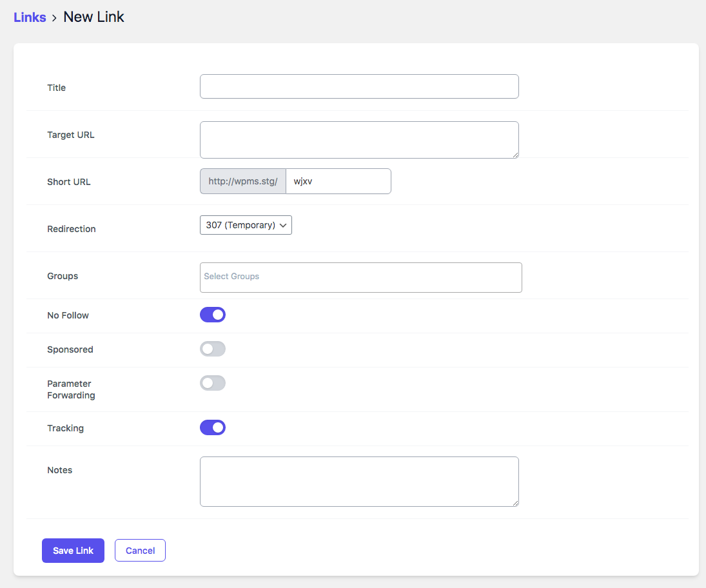Cancel creating the new link
The width and height of the screenshot is (706, 588).
tap(140, 551)
